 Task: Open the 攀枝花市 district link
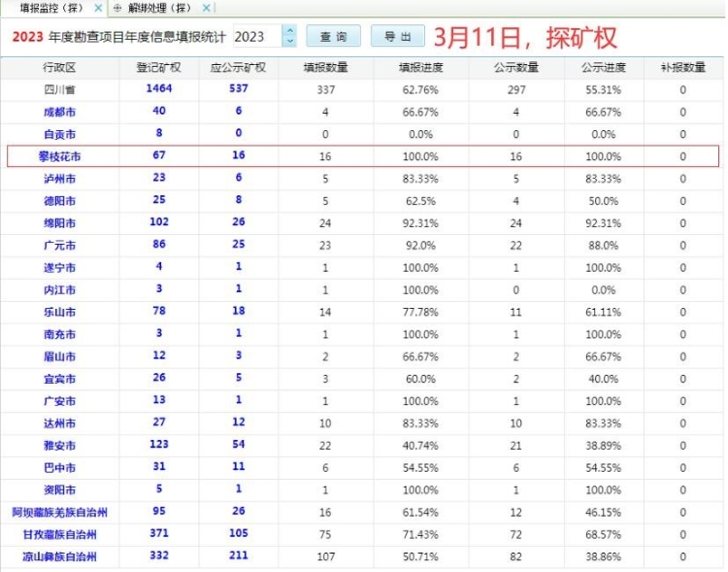pyautogui.click(x=59, y=155)
